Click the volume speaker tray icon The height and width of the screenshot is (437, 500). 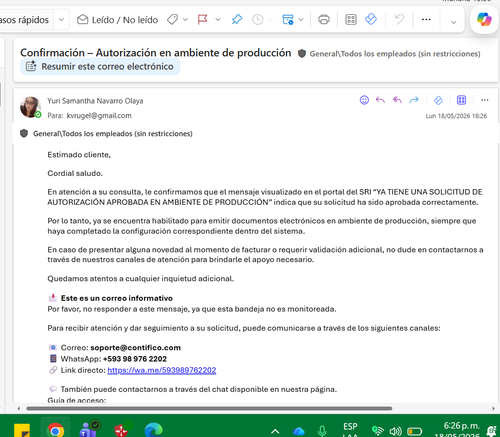pos(395,431)
